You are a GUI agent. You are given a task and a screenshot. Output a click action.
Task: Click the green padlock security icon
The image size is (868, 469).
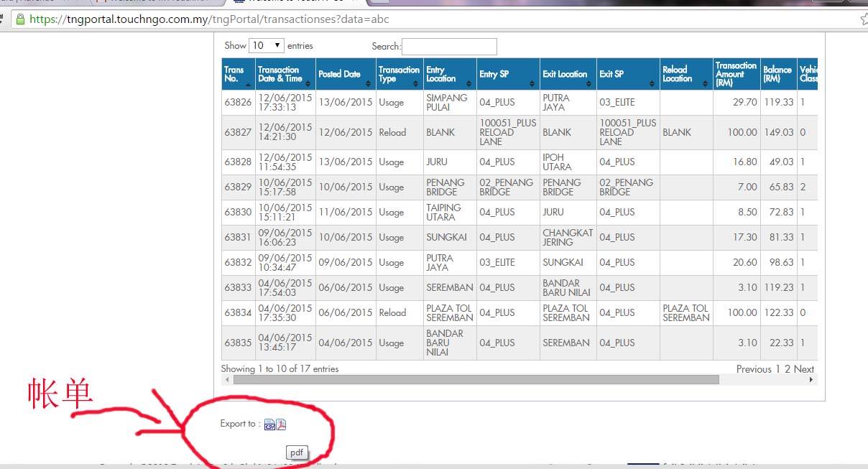[19, 19]
